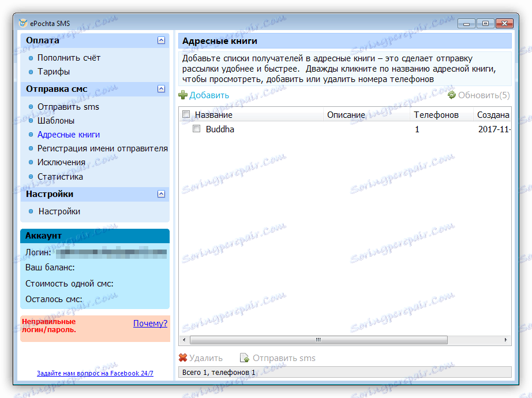Tick the select-all checkbox in Название header
This screenshot has width=532, height=398.
click(x=186, y=114)
